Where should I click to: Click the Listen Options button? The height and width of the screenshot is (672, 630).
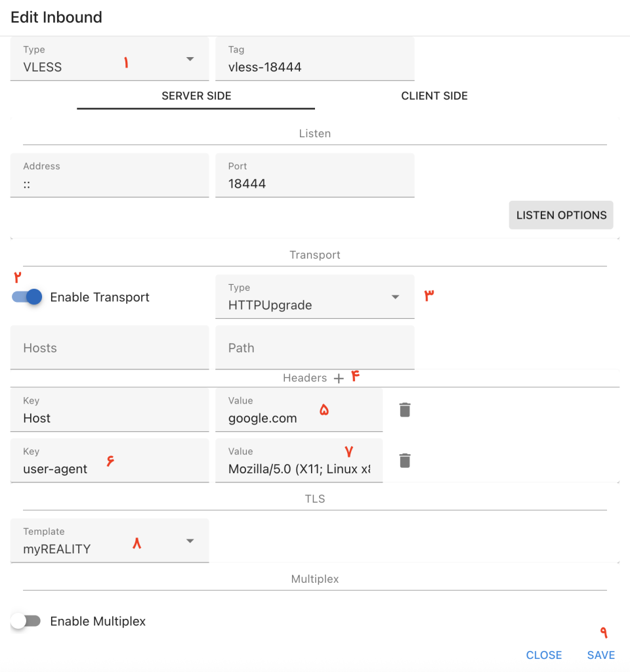560,215
